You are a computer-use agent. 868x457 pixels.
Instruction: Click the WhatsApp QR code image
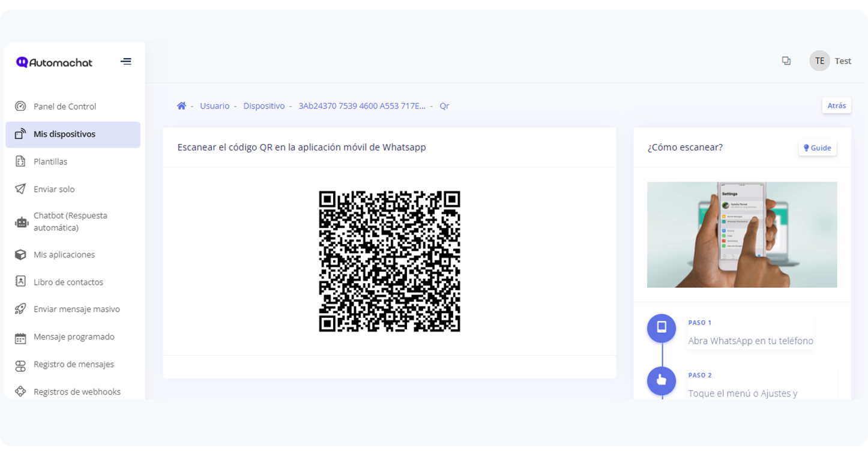coord(390,261)
